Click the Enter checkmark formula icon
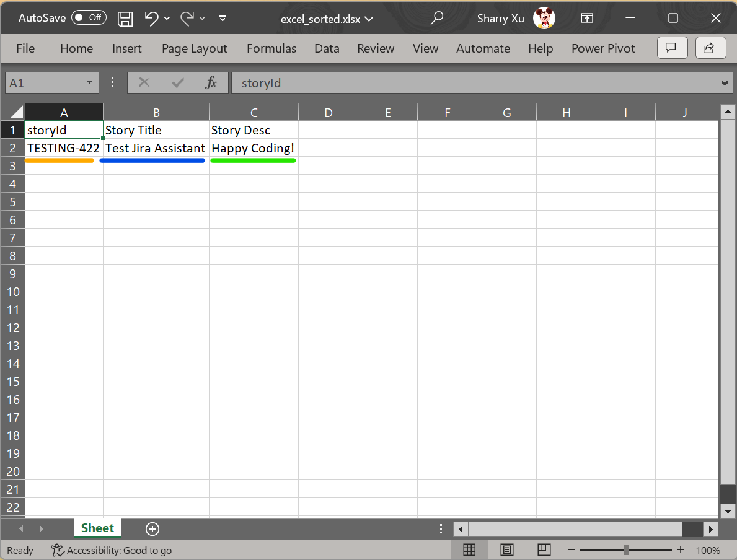Viewport: 737px width, 560px height. coord(178,83)
